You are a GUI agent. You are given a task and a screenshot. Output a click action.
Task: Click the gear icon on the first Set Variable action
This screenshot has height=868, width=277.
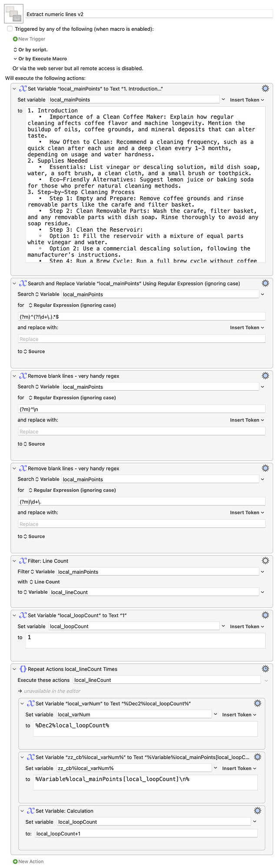click(265, 89)
